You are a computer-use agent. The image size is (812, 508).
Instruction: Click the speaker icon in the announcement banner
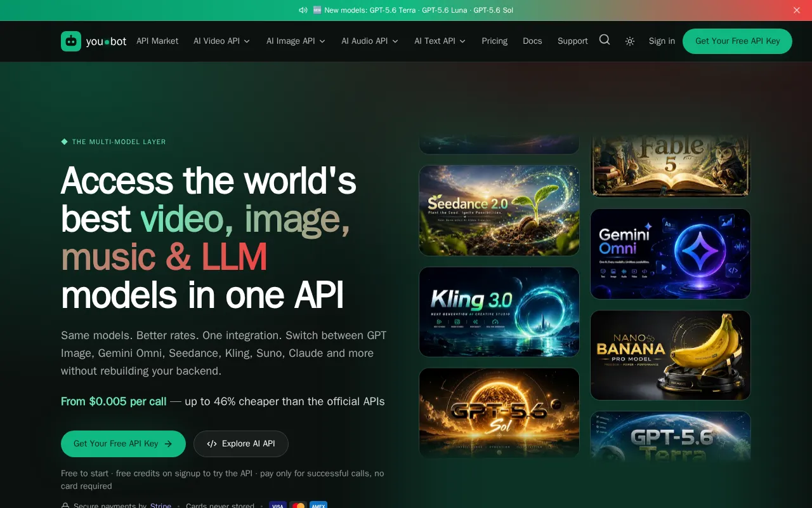(x=303, y=10)
